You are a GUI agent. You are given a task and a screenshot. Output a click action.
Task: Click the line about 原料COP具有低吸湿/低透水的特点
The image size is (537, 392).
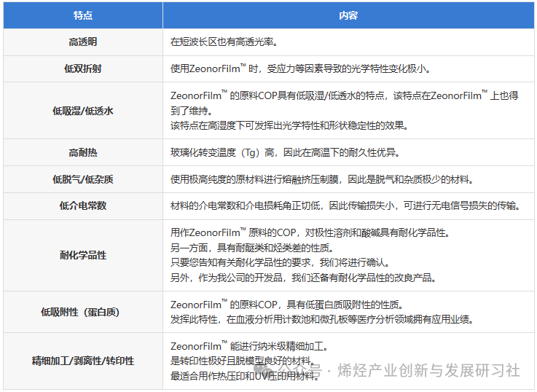pos(344,95)
